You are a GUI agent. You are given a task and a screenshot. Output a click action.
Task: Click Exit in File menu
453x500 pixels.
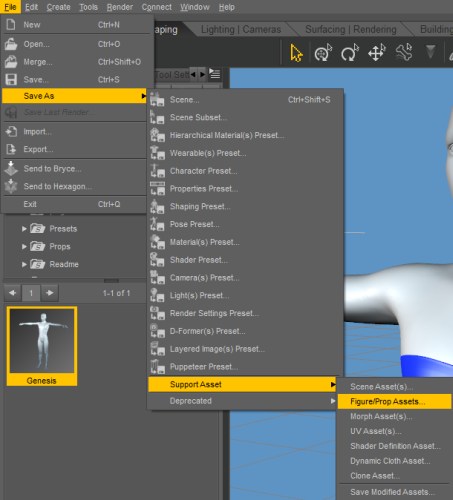74,204
